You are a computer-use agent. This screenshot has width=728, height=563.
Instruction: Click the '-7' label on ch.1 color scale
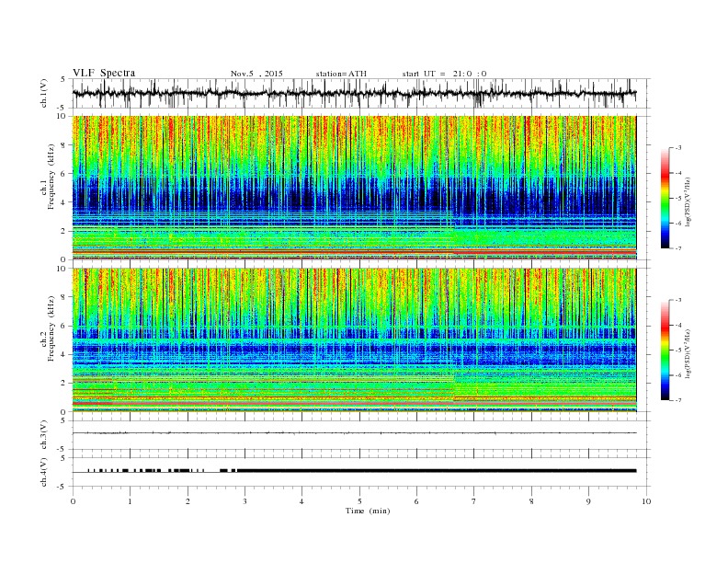point(678,248)
